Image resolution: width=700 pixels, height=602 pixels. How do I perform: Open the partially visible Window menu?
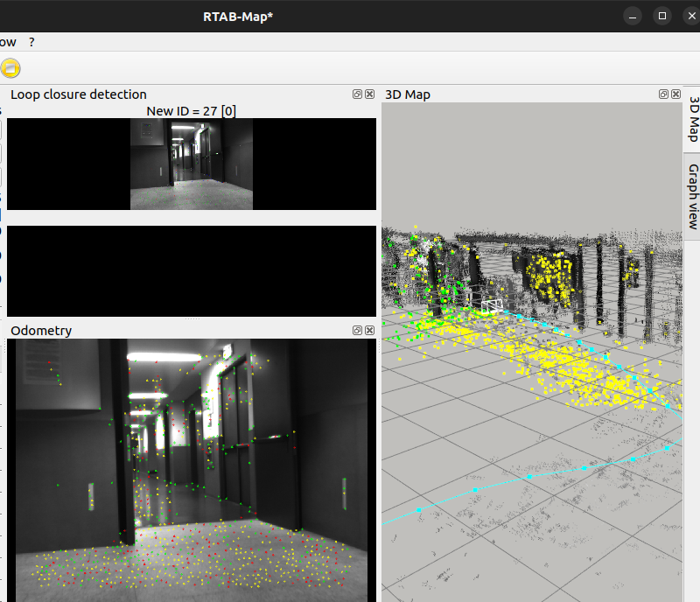pos(7,42)
